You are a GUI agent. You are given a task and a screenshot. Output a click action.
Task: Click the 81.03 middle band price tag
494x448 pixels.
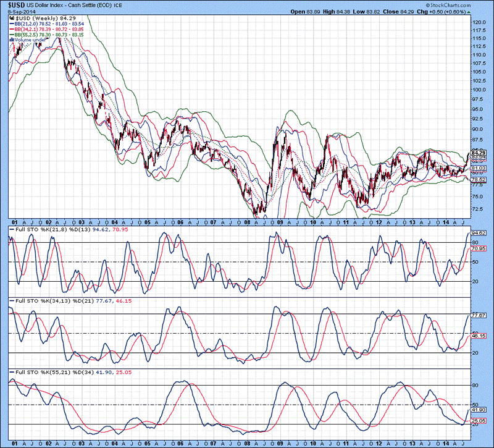pyautogui.click(x=479, y=167)
